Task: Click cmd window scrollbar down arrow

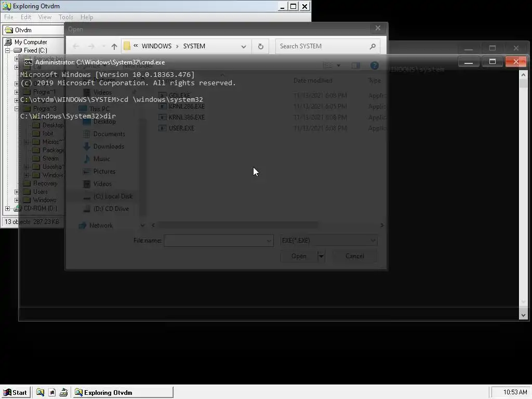Action: 523,315
